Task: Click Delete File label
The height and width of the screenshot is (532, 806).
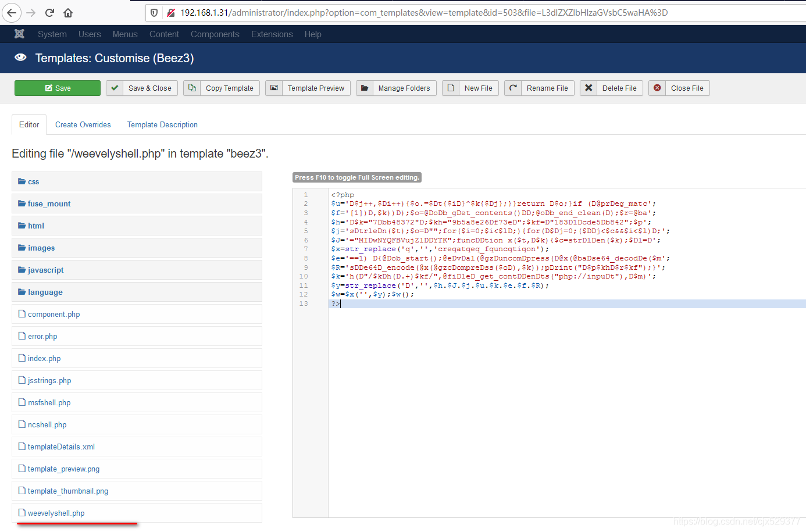Action: [x=619, y=88]
